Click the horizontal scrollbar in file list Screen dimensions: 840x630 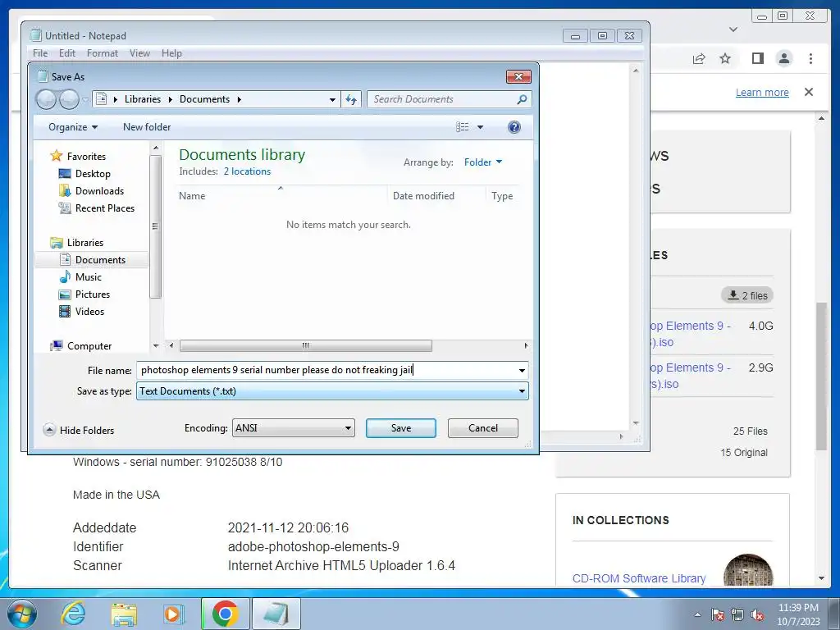305,345
